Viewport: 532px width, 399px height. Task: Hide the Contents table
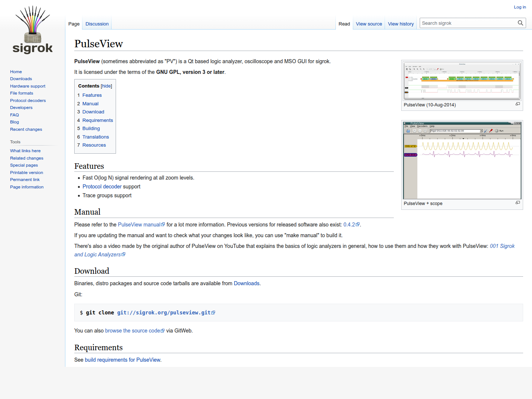[106, 86]
